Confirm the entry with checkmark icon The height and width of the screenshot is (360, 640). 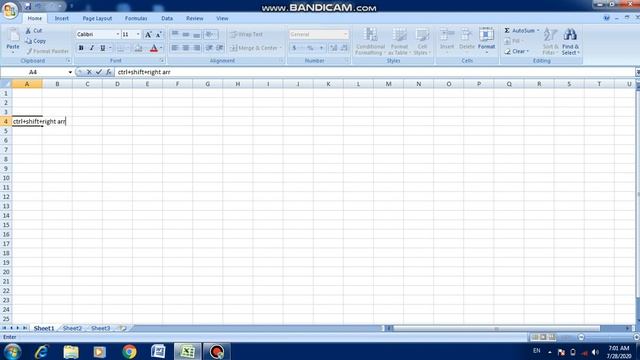point(99,72)
